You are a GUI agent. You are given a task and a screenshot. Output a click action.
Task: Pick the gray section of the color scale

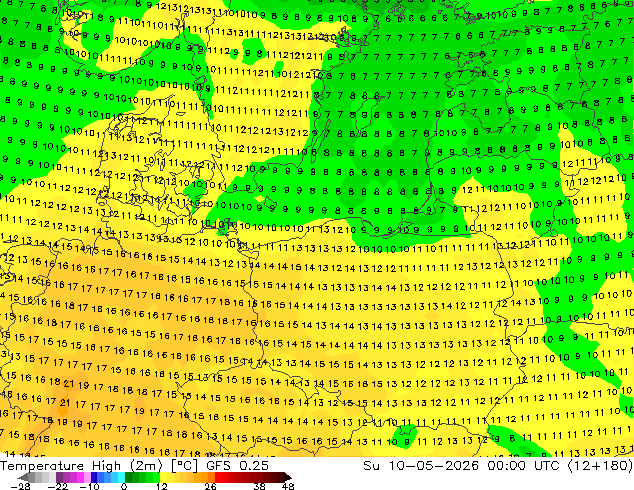[42, 477]
